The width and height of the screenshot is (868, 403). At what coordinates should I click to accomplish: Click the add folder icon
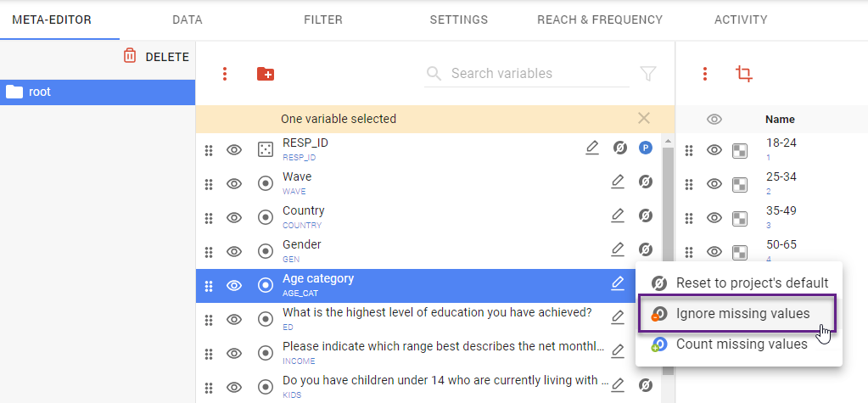(x=266, y=74)
